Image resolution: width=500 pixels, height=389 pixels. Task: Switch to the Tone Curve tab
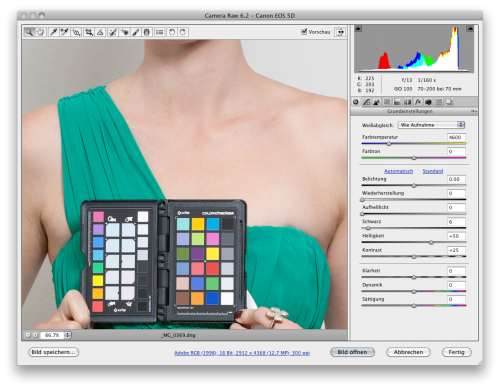click(x=366, y=102)
